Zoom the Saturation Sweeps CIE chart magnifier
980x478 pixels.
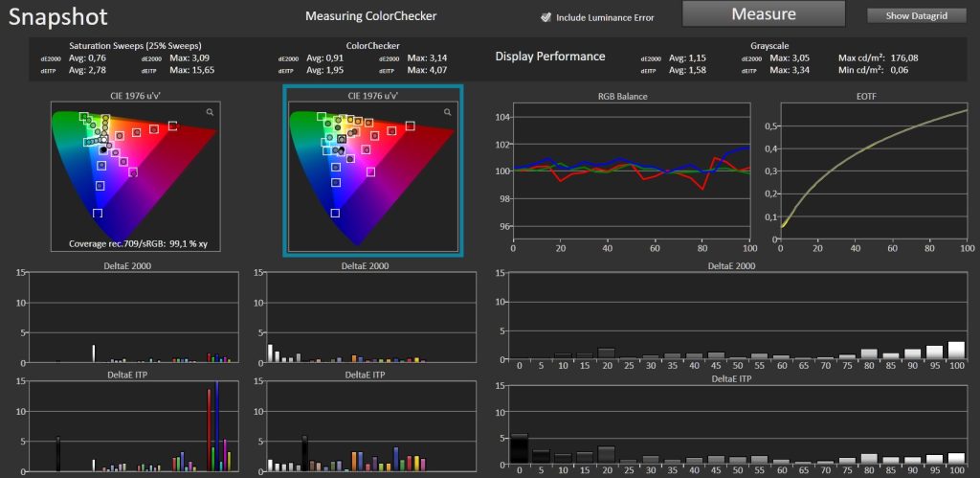coord(210,112)
